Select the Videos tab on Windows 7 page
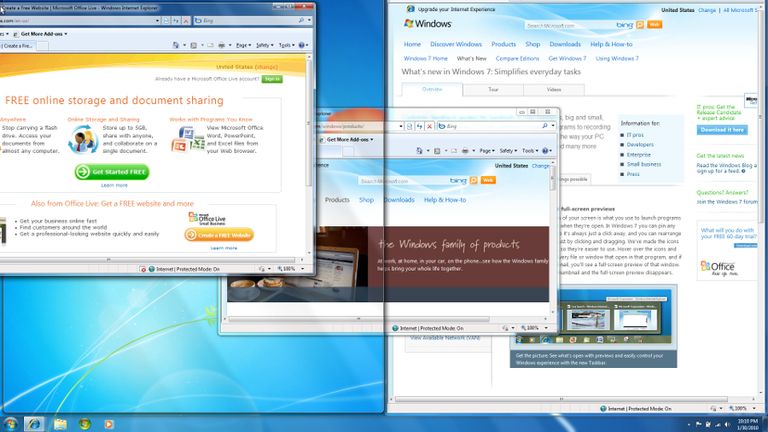This screenshot has width=768, height=432. coord(554,90)
